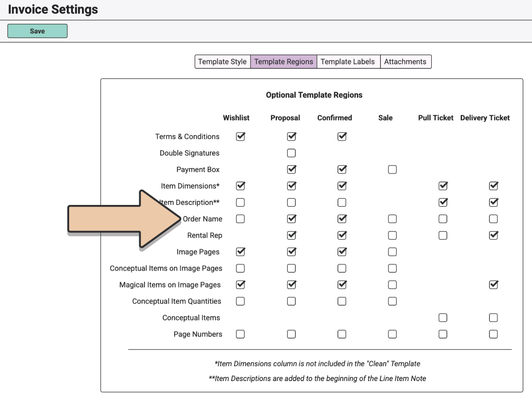Viewport: 532px width, 401px height.
Task: Enable Double Signatures for Proposal
Action: pos(291,153)
